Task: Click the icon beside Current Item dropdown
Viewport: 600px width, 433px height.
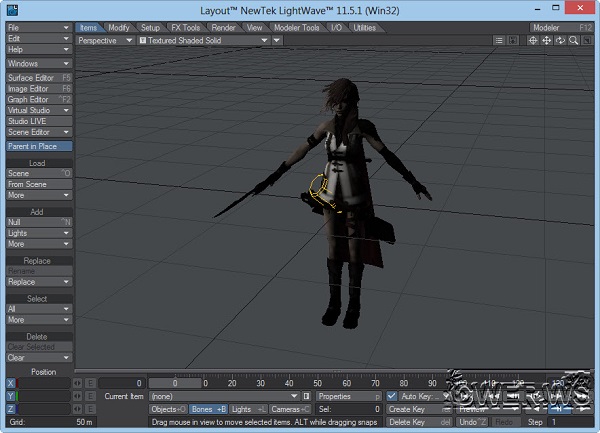Action: click(x=307, y=396)
